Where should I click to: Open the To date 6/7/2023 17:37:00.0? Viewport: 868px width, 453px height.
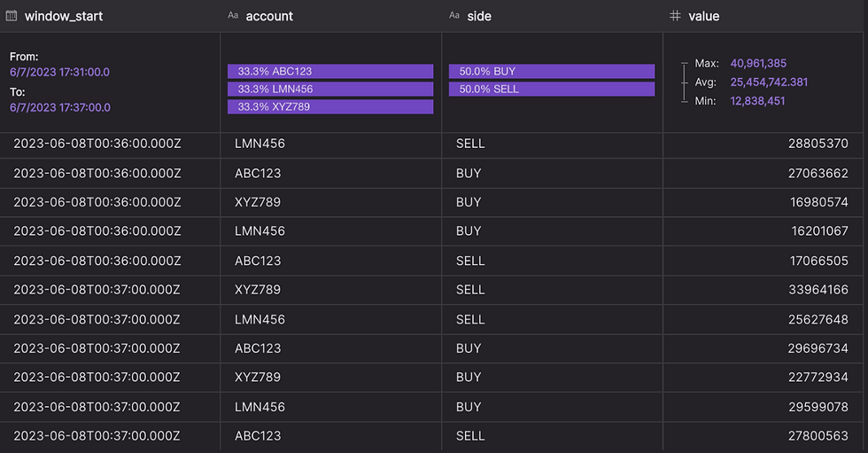[x=60, y=107]
